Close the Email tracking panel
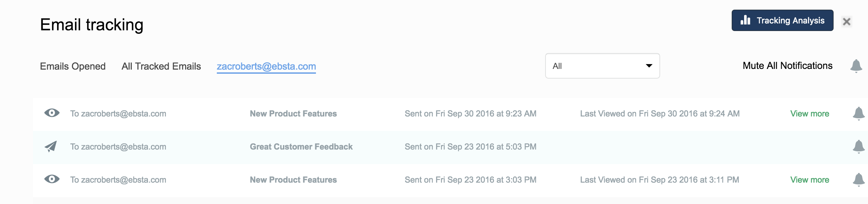 (x=847, y=22)
